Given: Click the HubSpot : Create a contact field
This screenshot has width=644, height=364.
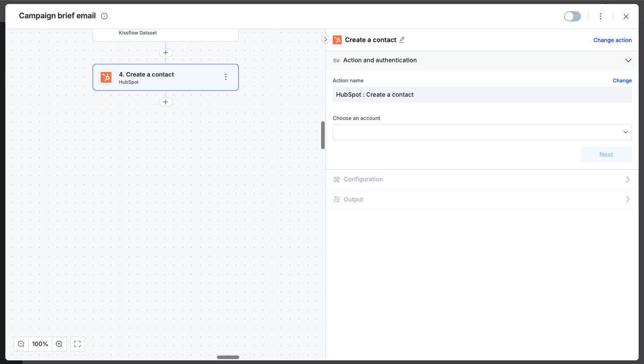Looking at the screenshot, I should tap(482, 94).
